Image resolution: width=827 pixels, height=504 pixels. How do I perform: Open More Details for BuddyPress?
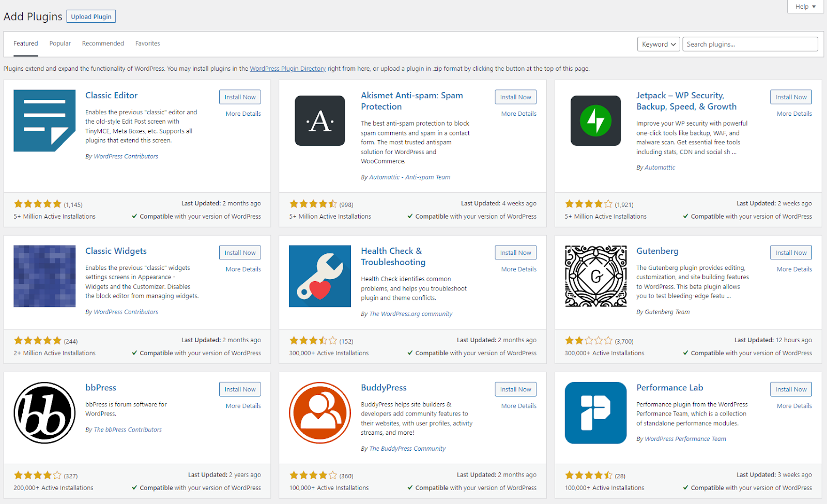coord(519,406)
